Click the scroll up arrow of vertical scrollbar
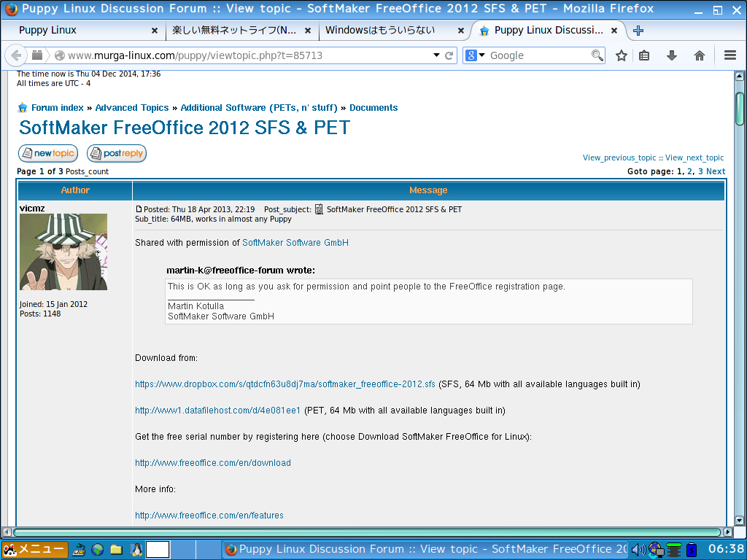Screen dimensions: 747x560 tap(740, 76)
